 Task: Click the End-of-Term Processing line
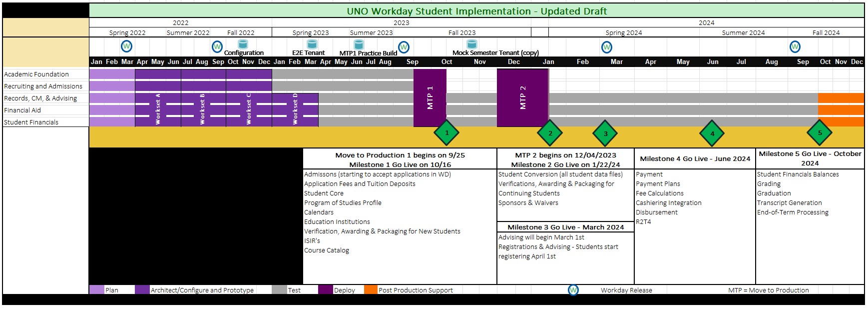(x=793, y=212)
